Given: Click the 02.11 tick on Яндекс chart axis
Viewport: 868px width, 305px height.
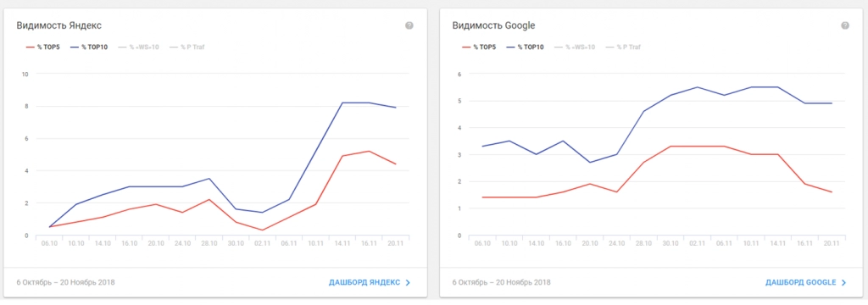Looking at the screenshot, I should 263,242.
